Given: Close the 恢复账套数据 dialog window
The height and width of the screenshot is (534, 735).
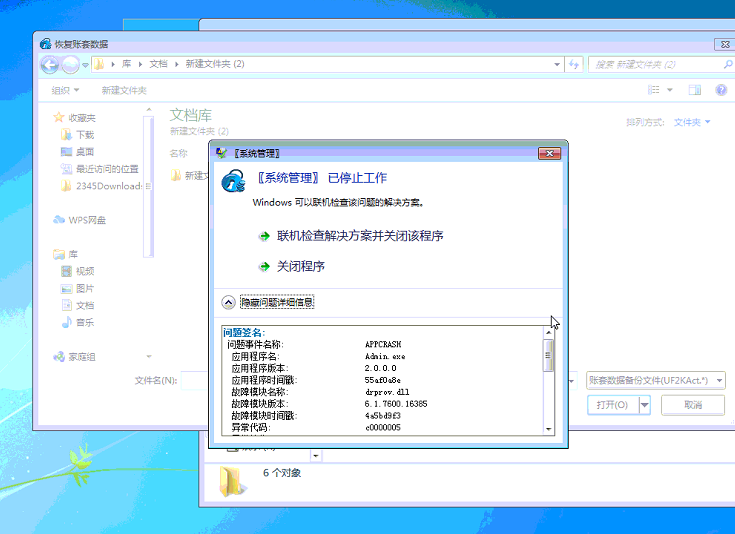Looking at the screenshot, I should [x=725, y=45].
